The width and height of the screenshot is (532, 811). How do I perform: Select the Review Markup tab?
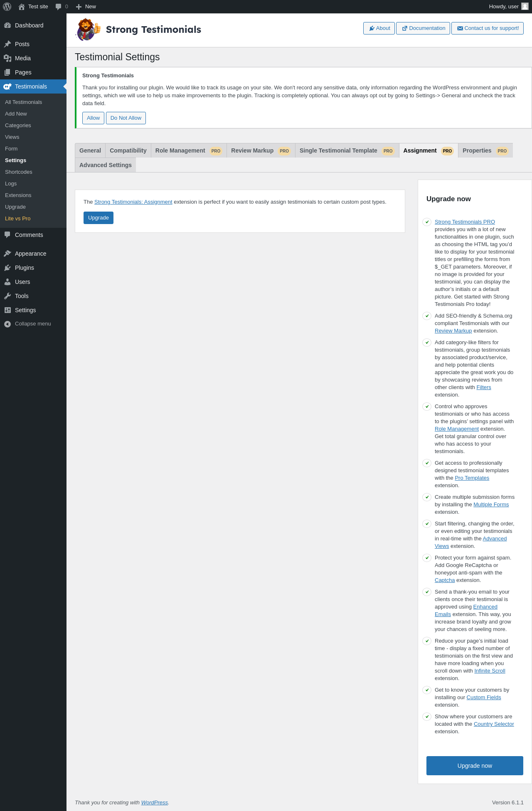click(x=261, y=150)
